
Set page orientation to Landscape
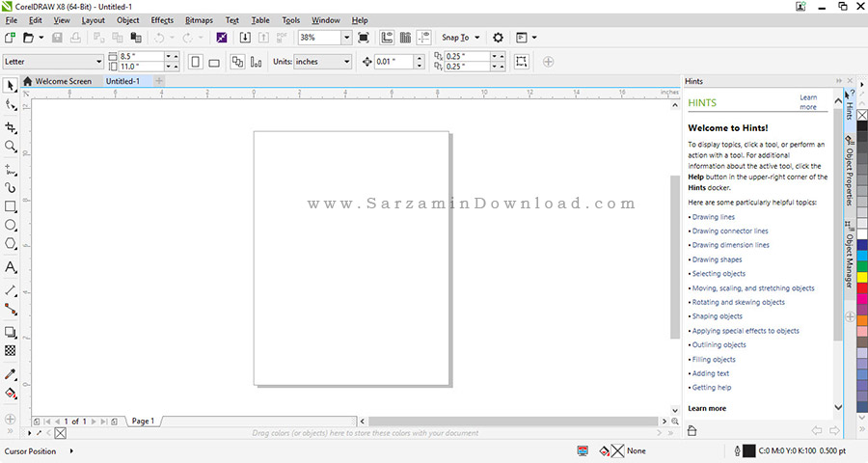(214, 62)
